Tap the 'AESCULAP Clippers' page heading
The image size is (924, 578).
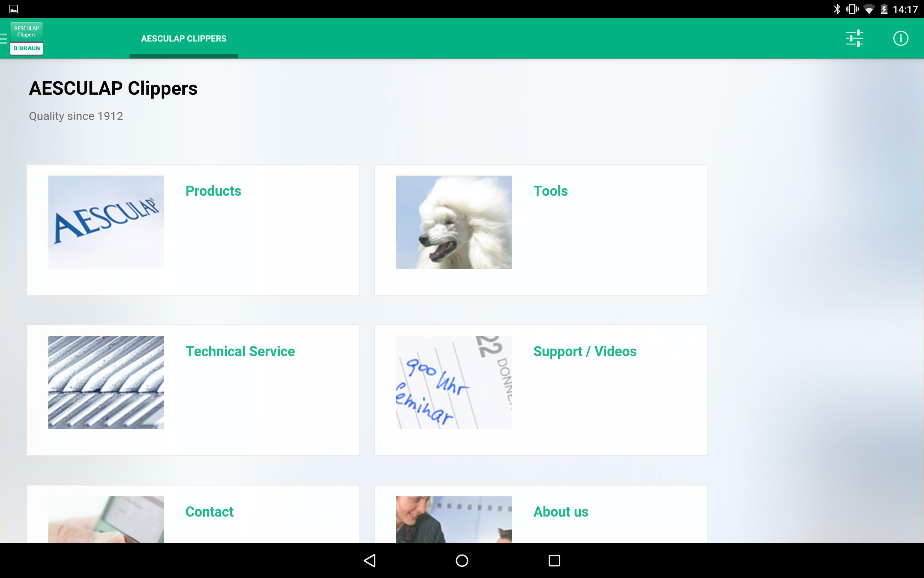click(x=113, y=88)
